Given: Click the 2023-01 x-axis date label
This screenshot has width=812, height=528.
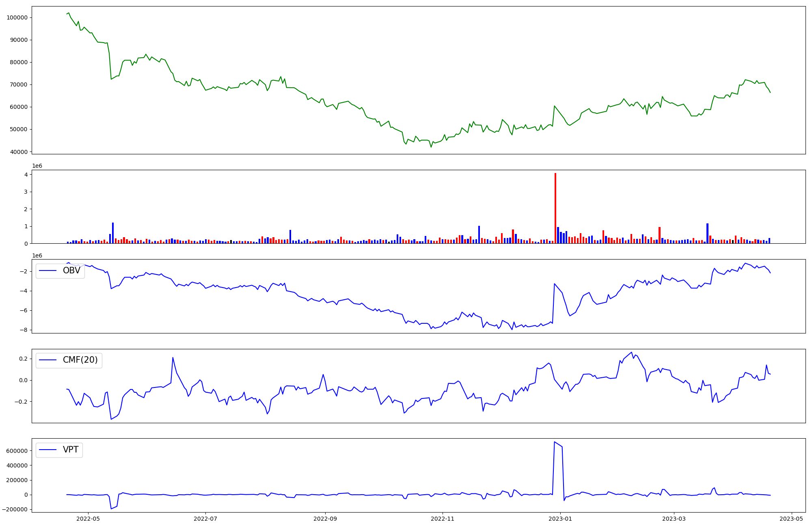Looking at the screenshot, I should pyautogui.click(x=560, y=519).
